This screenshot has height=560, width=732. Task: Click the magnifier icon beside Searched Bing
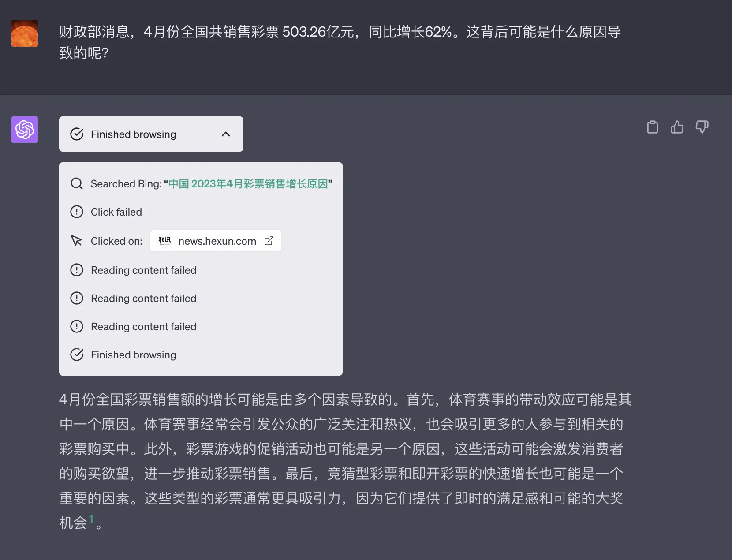point(77,183)
